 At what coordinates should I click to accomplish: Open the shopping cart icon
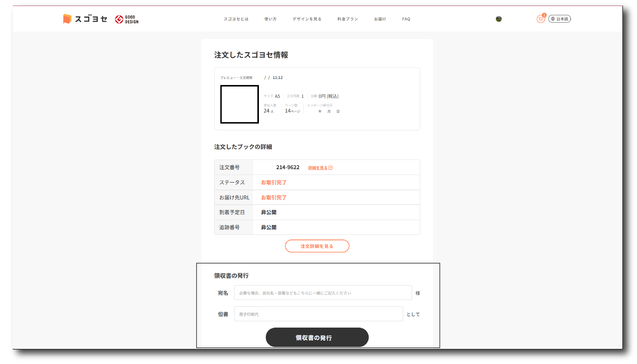point(540,19)
